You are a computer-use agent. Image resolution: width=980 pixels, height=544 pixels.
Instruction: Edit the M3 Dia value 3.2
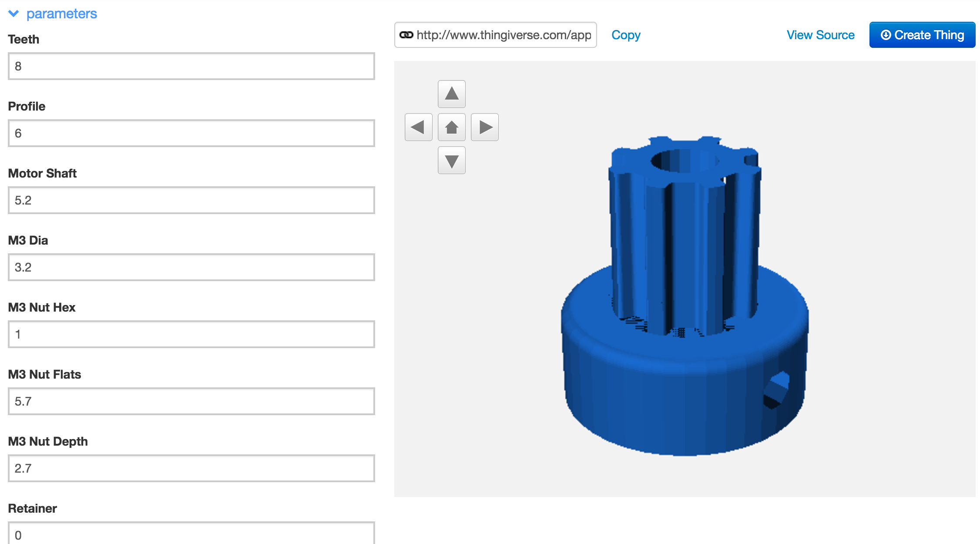tap(191, 267)
